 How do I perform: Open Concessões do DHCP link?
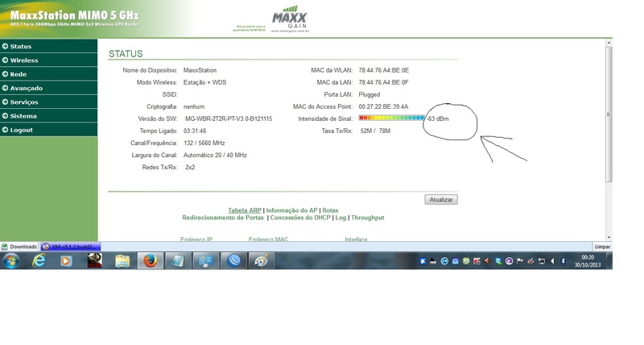coord(300,218)
